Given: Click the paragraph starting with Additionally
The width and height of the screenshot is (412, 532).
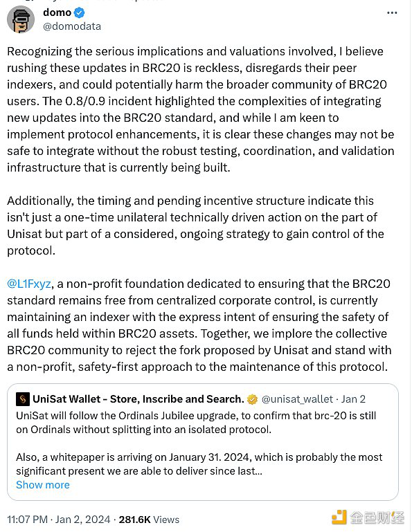Looking at the screenshot, I should [195, 226].
